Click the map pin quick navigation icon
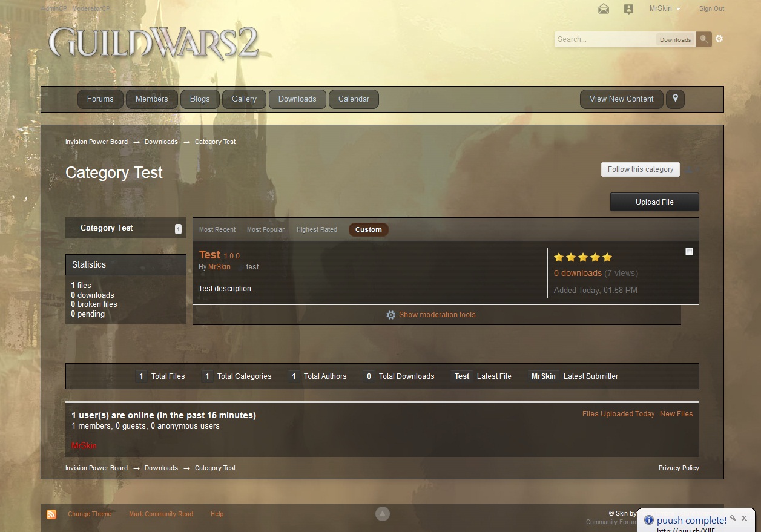 [675, 99]
